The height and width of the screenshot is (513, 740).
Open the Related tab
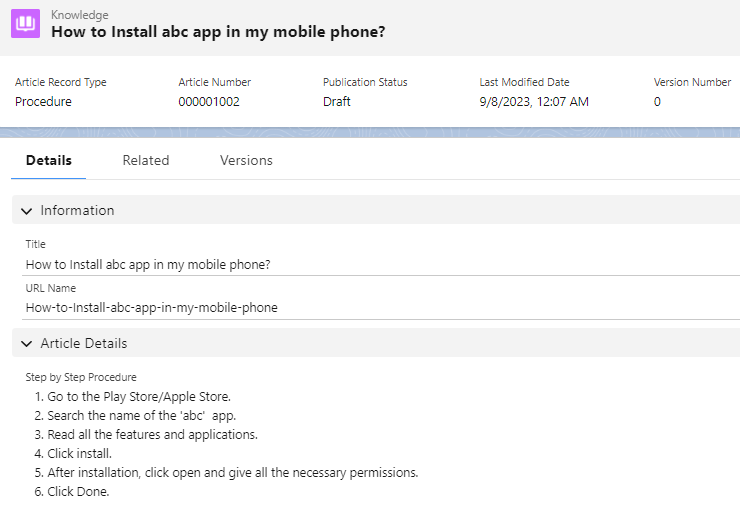tap(146, 160)
